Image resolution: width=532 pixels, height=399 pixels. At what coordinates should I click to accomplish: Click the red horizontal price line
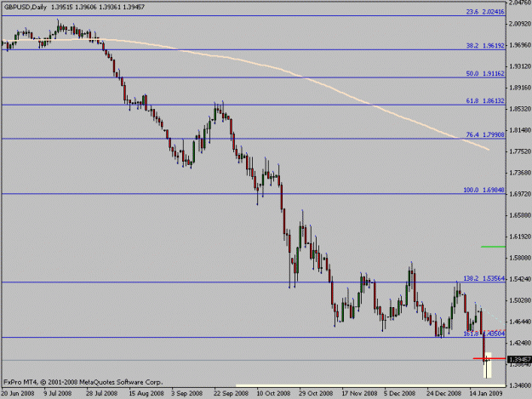(489, 358)
